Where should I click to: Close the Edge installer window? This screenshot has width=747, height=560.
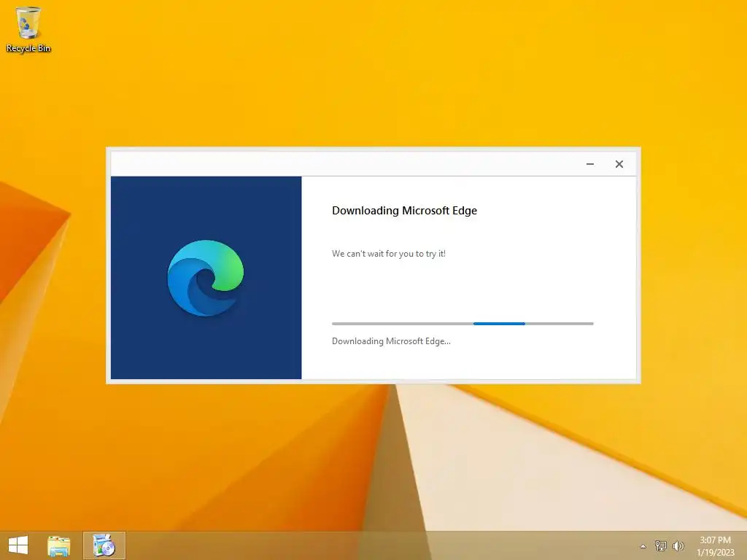click(x=619, y=164)
